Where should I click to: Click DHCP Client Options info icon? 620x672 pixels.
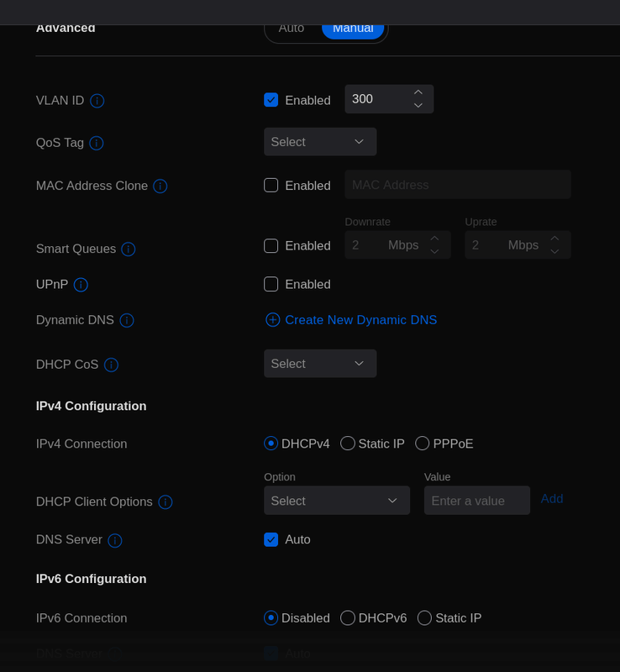(165, 501)
